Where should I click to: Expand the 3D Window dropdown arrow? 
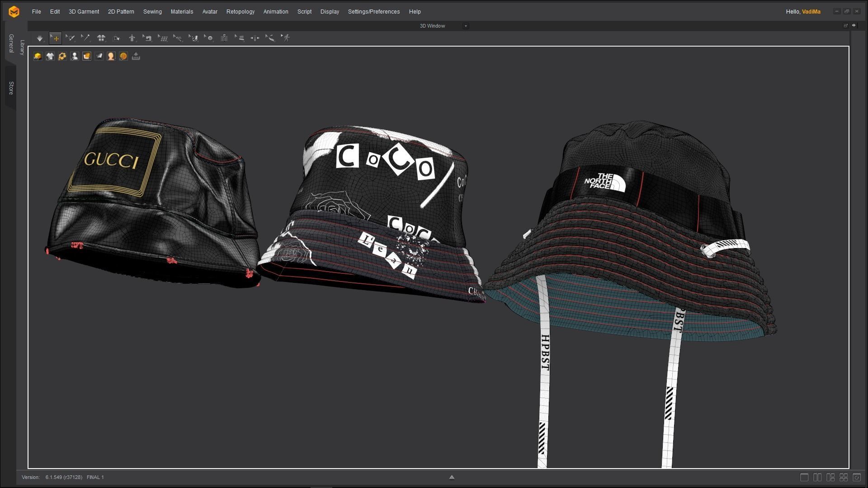click(466, 26)
